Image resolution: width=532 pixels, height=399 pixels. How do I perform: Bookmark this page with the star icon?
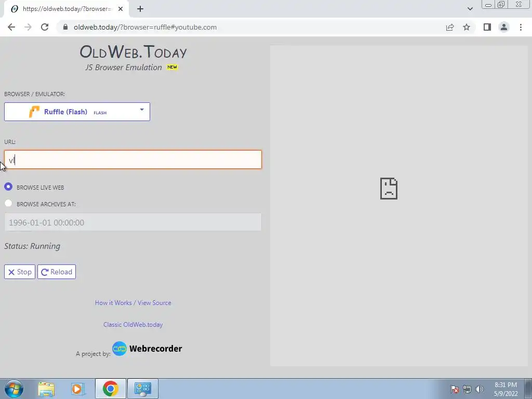[467, 27]
